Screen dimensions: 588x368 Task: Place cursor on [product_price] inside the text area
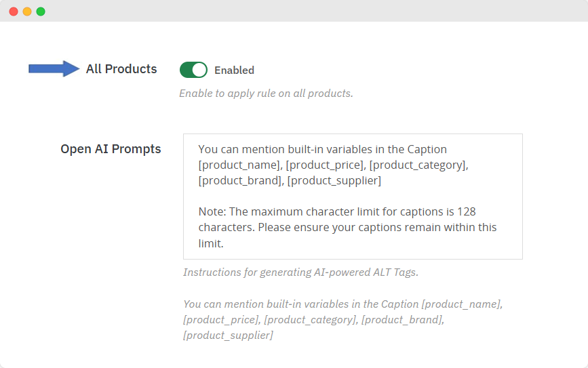click(324, 165)
